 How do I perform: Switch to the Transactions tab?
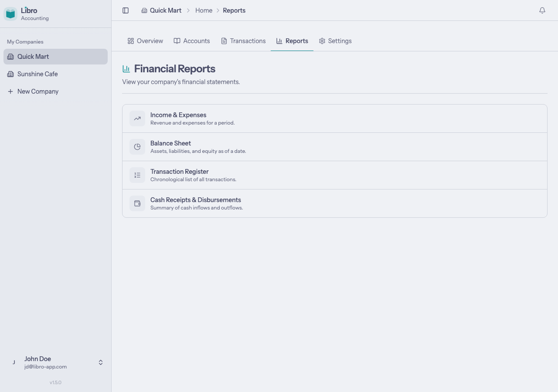243,41
